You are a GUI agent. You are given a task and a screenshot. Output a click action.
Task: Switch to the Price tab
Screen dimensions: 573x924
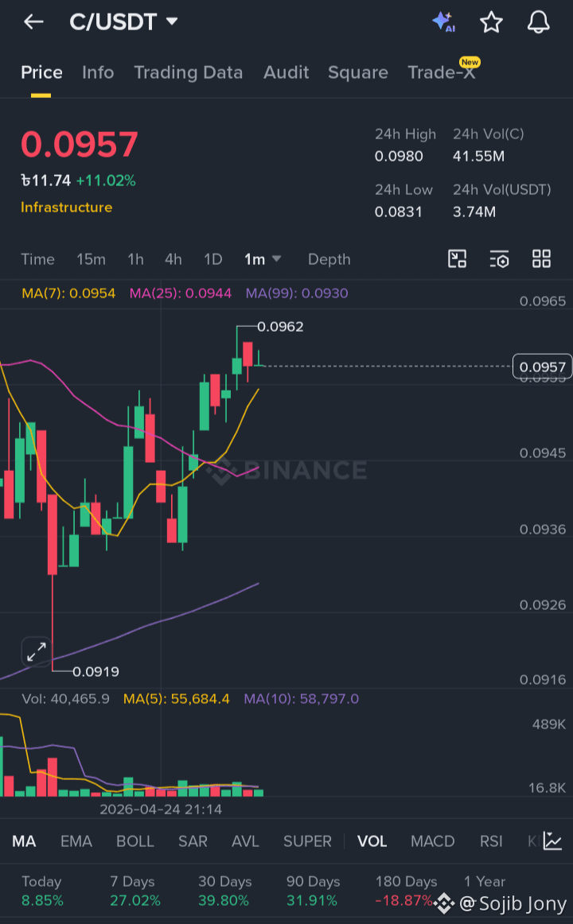click(x=41, y=72)
